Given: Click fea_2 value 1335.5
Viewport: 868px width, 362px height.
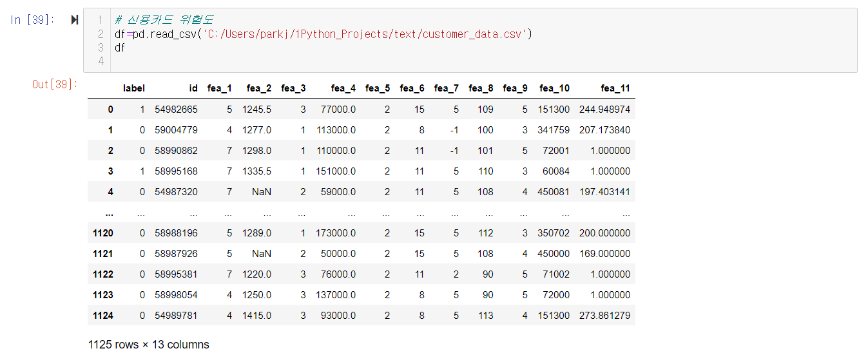Looking at the screenshot, I should [256, 171].
